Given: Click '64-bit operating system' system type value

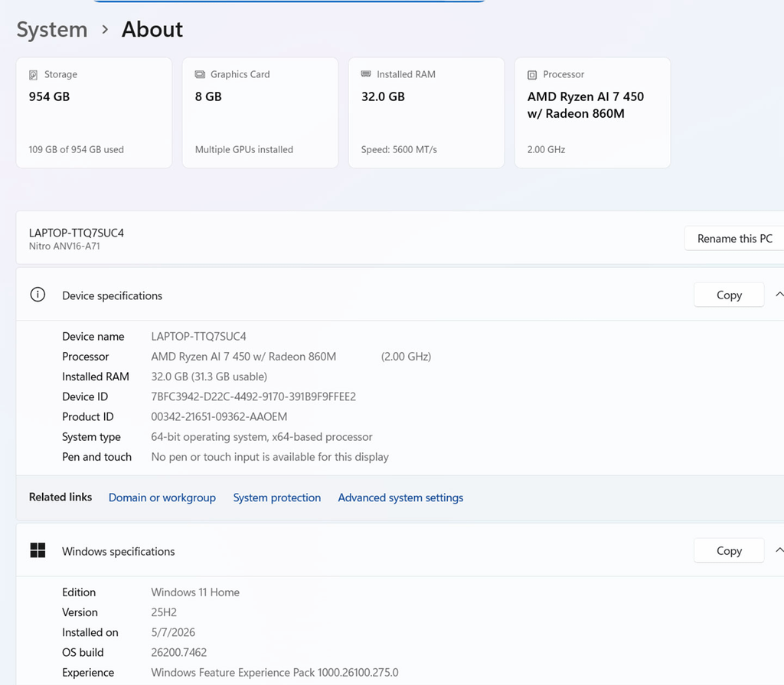Looking at the screenshot, I should (262, 436).
